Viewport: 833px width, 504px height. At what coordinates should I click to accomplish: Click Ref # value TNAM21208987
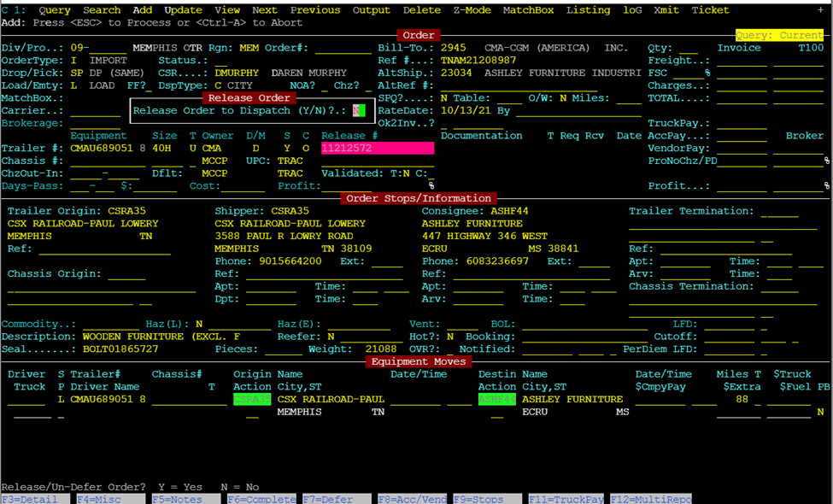pyautogui.click(x=478, y=61)
